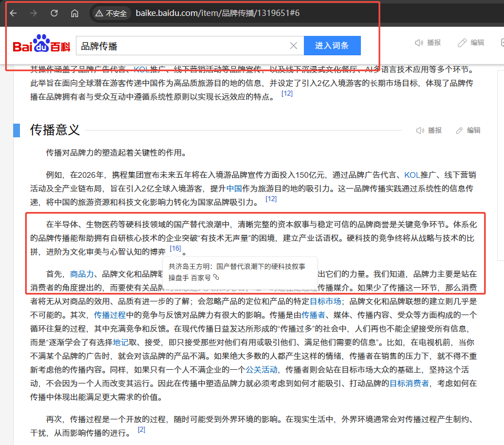Open the browser home page icon
The image size is (504, 445).
(75, 13)
